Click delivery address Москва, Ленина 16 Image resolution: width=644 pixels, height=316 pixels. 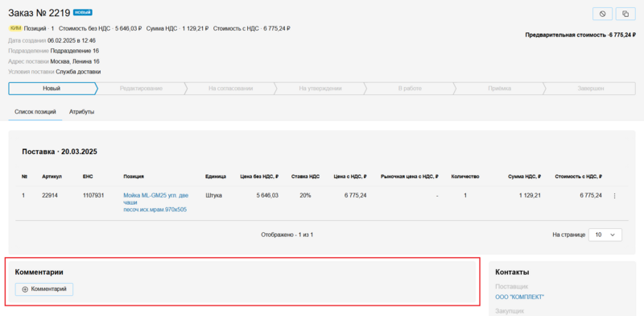pyautogui.click(x=75, y=61)
